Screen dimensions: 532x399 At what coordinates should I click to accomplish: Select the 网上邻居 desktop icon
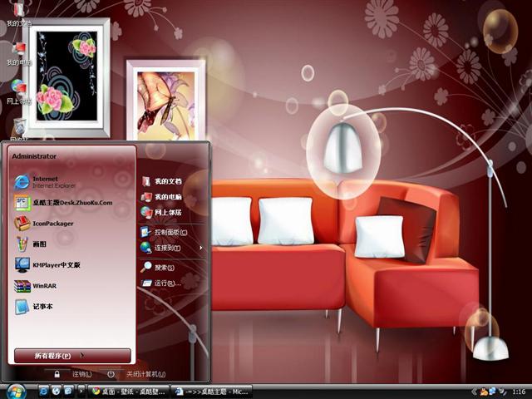[x=19, y=92]
